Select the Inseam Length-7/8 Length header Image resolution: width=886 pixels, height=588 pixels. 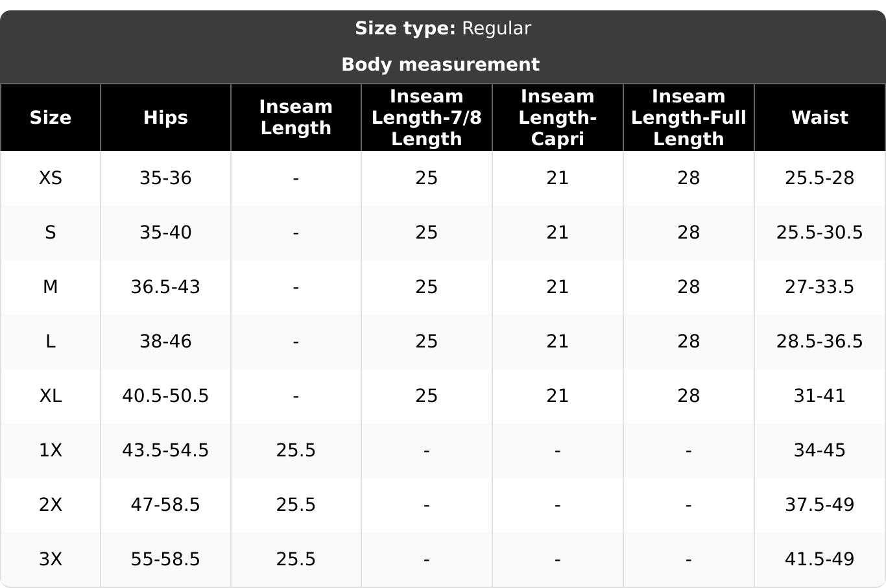[426, 117]
